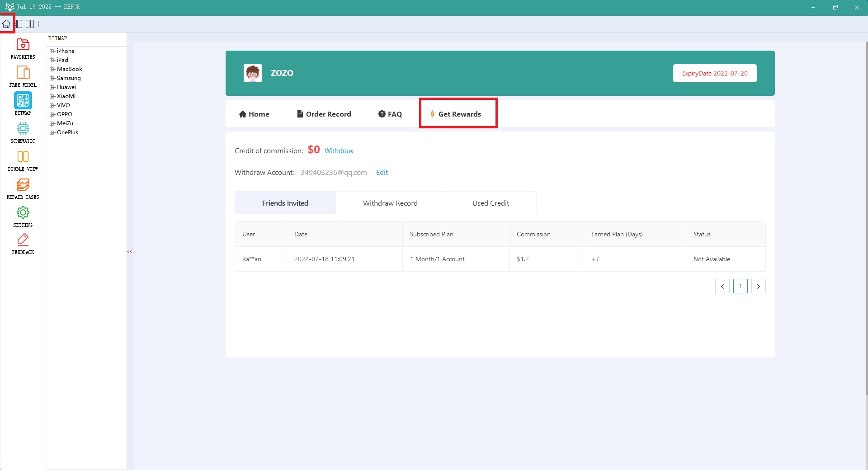Click the ZOZO user avatar
The width and height of the screenshot is (868, 470).
[253, 73]
